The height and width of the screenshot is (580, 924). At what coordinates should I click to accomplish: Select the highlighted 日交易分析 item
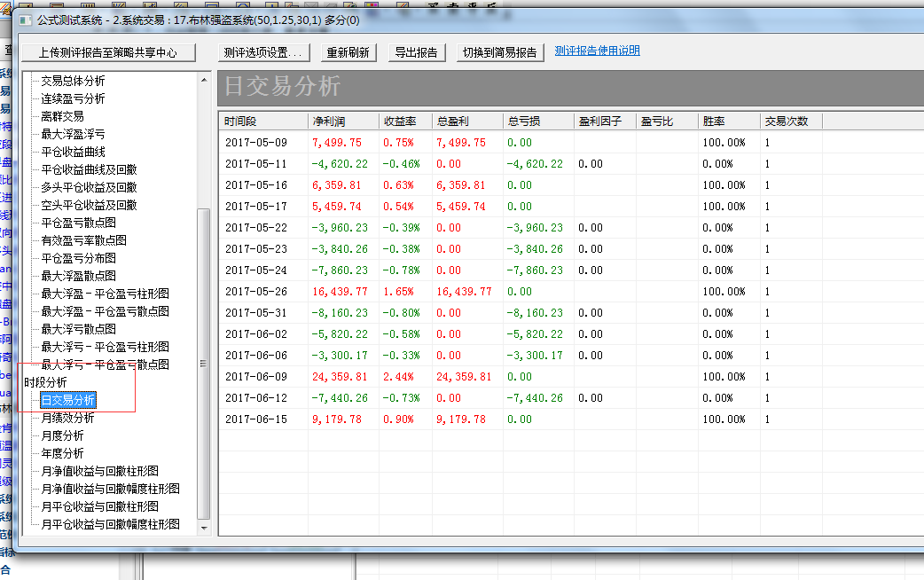pyautogui.click(x=67, y=400)
